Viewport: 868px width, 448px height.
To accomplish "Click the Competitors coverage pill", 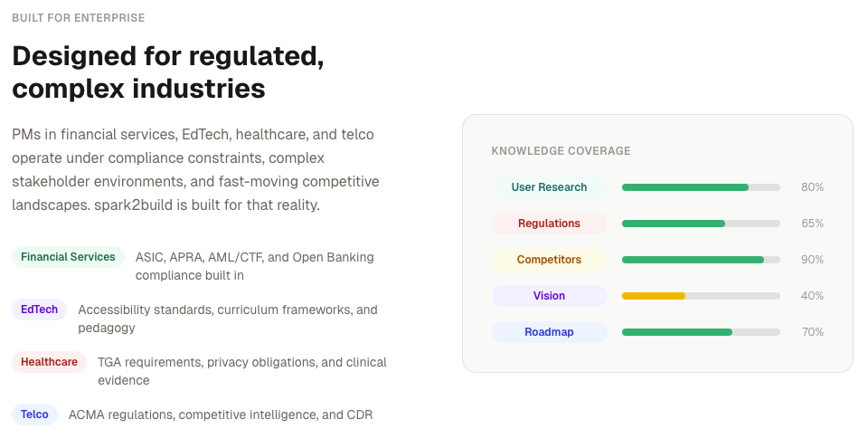I will pos(549,260).
